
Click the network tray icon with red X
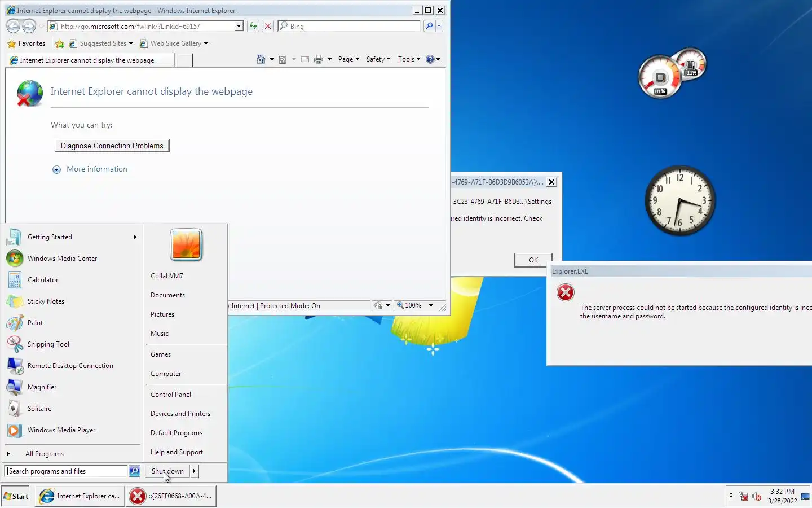tap(743, 497)
